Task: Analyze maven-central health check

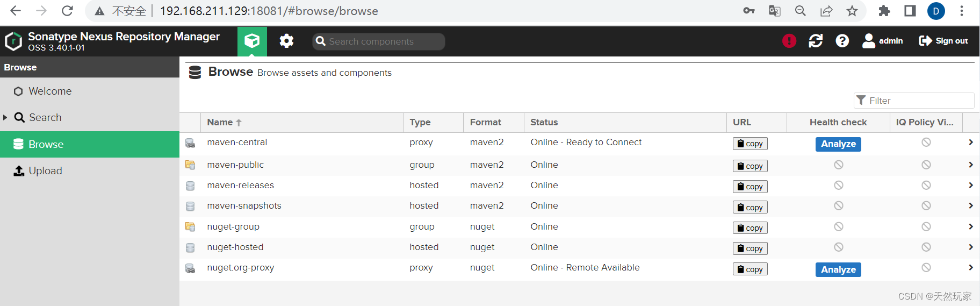Action: pyautogui.click(x=838, y=144)
